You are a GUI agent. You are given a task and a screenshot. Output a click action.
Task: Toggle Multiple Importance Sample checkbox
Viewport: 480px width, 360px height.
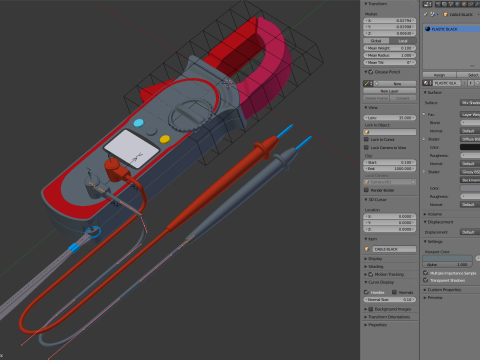point(425,273)
